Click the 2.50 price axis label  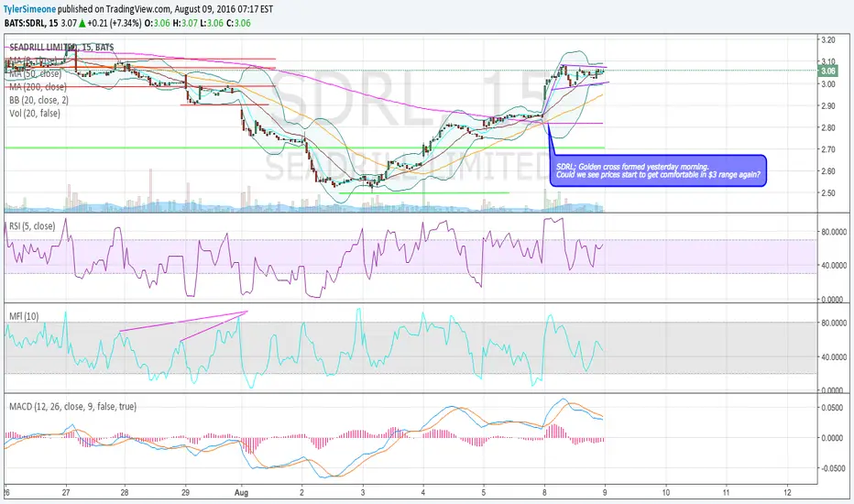[x=827, y=192]
